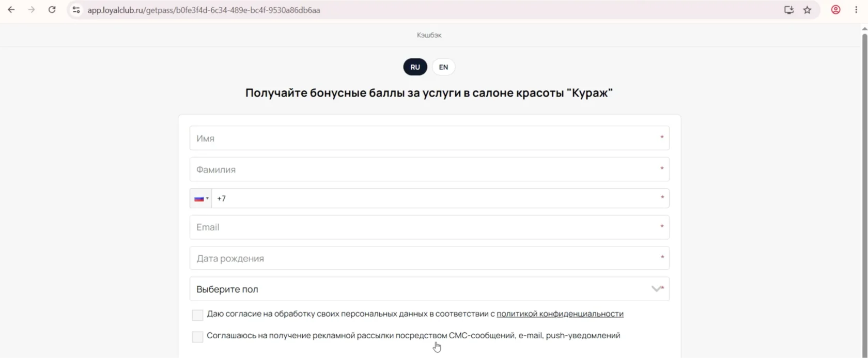Viewport: 868px width, 358px height.
Task: Click the Email input field
Action: coord(429,227)
